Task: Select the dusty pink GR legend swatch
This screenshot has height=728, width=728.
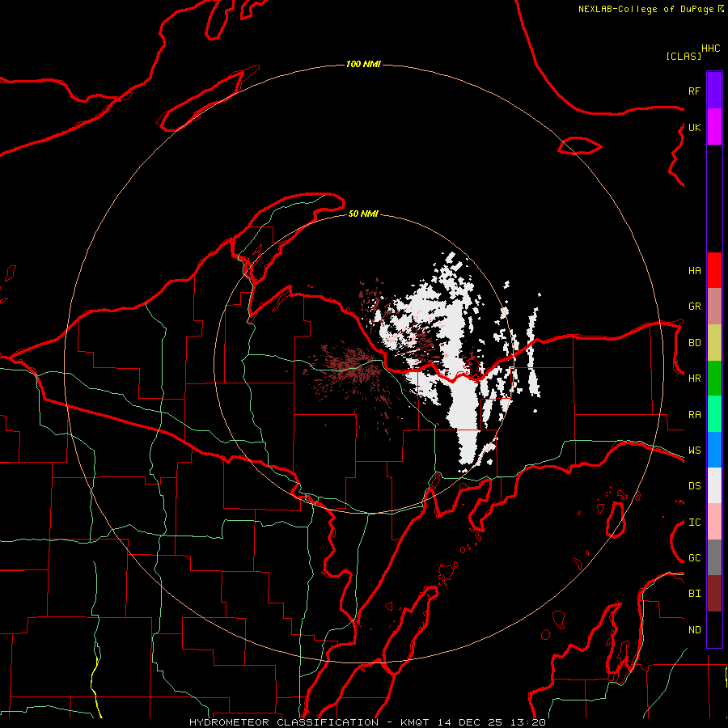Action: (714, 307)
